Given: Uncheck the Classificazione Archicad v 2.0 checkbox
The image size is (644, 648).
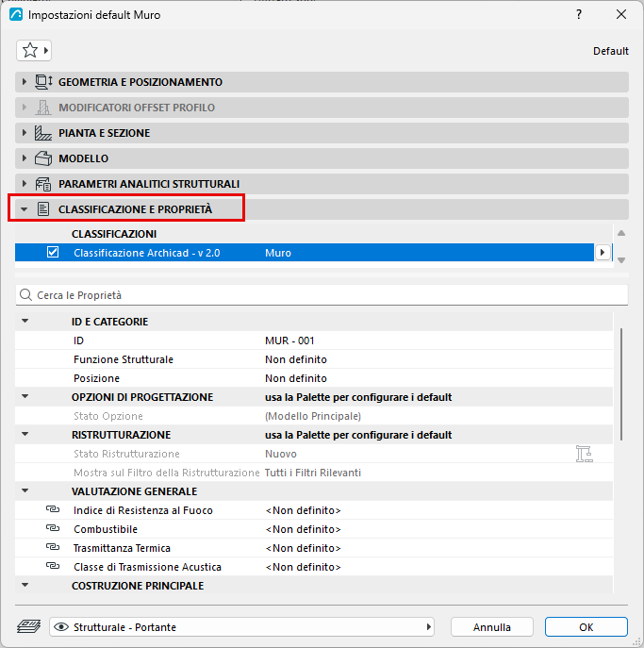Looking at the screenshot, I should pyautogui.click(x=53, y=252).
